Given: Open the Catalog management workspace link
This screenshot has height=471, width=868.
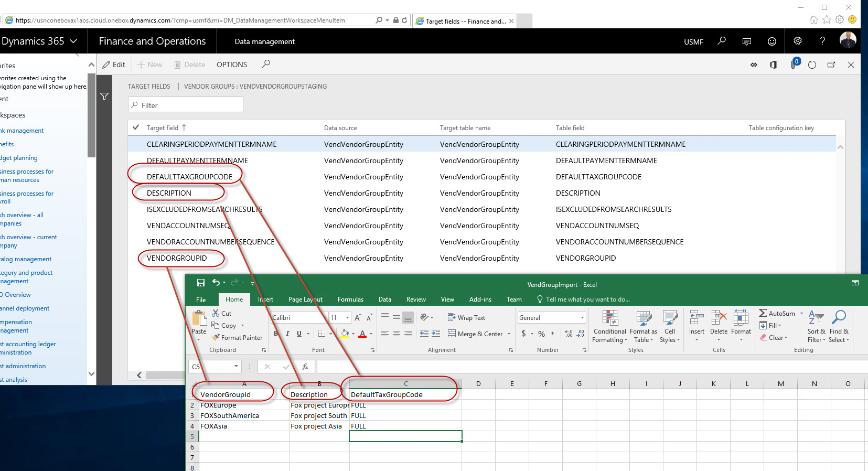Looking at the screenshot, I should tap(26, 259).
